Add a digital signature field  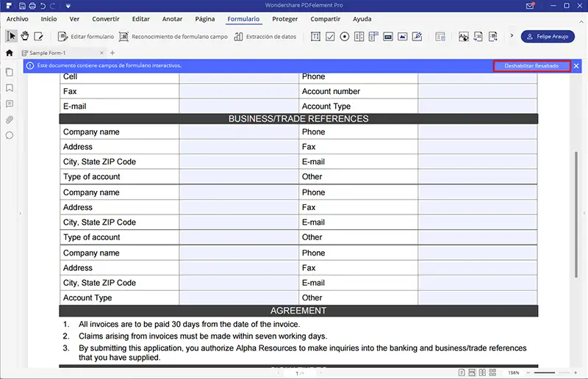(x=417, y=37)
